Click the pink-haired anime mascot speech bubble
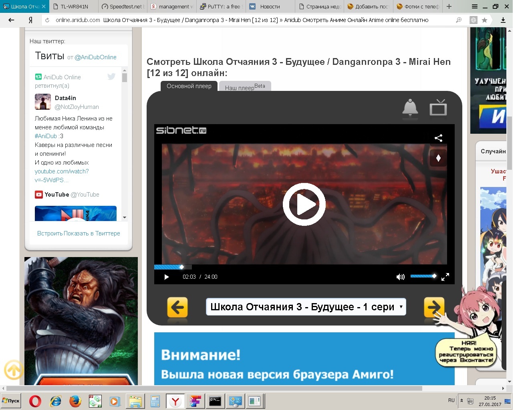 (x=466, y=352)
